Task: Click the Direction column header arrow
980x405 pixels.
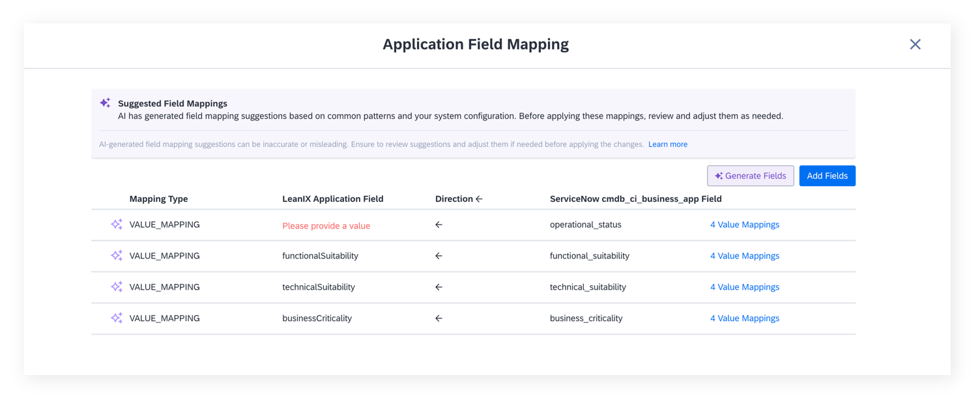Action: click(479, 199)
